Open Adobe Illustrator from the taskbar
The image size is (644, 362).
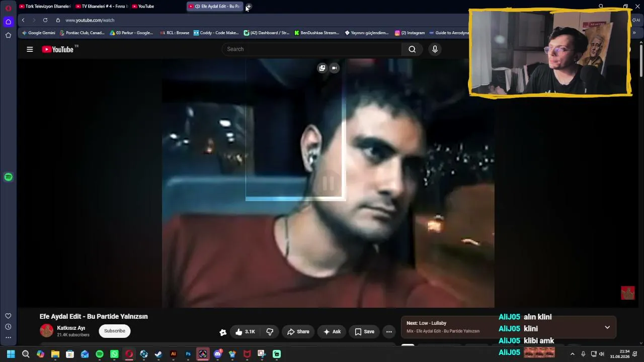point(174,354)
